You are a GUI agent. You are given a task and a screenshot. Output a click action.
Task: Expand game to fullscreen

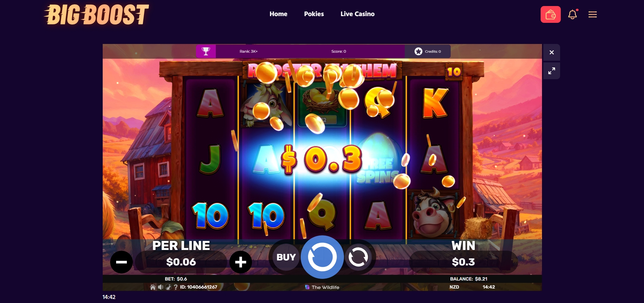[551, 71]
